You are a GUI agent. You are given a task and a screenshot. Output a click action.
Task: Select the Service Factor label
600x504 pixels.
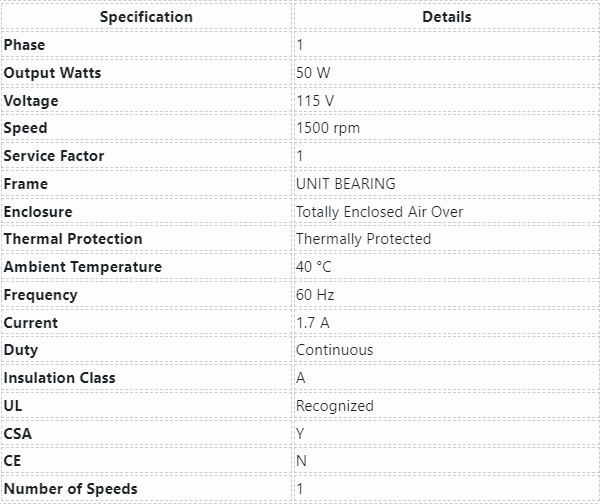point(54,156)
